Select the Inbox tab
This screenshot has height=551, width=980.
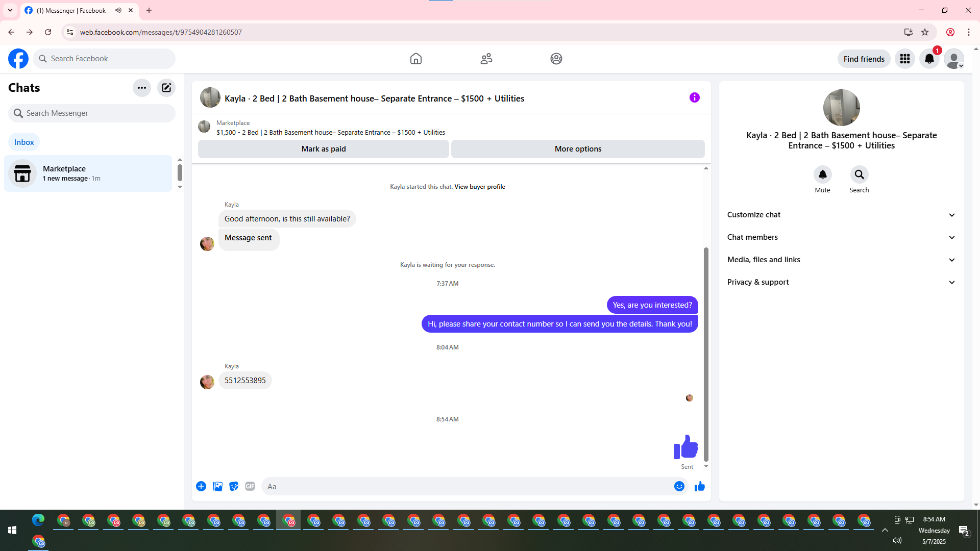pos(24,142)
